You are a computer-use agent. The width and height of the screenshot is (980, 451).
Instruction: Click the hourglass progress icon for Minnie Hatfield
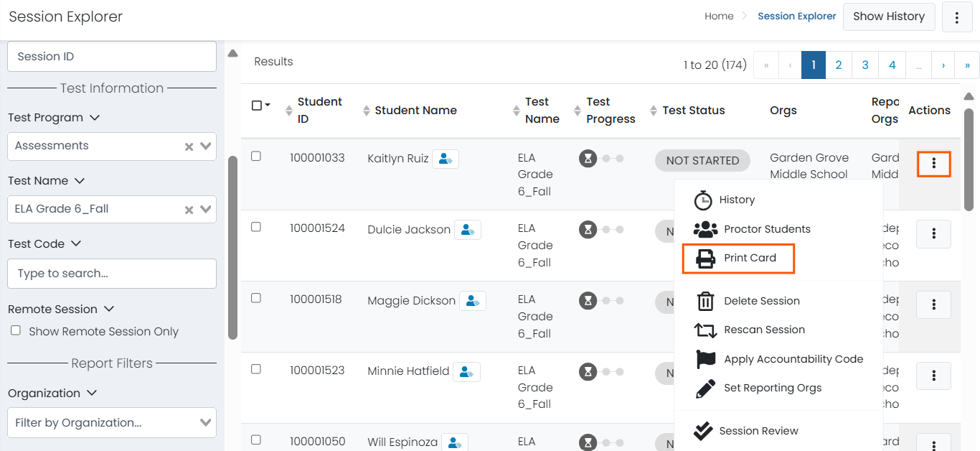[588, 371]
